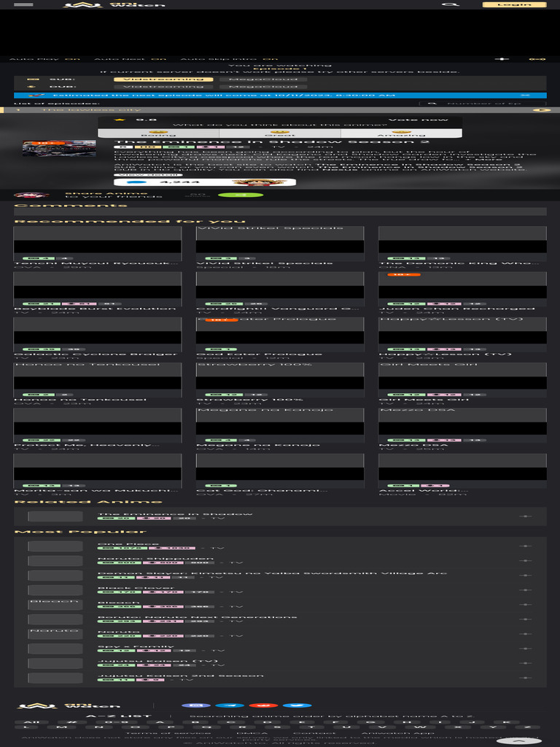Click the search magnifier icon in the header
Image resolution: width=560 pixels, height=747 pixels.
451,4
